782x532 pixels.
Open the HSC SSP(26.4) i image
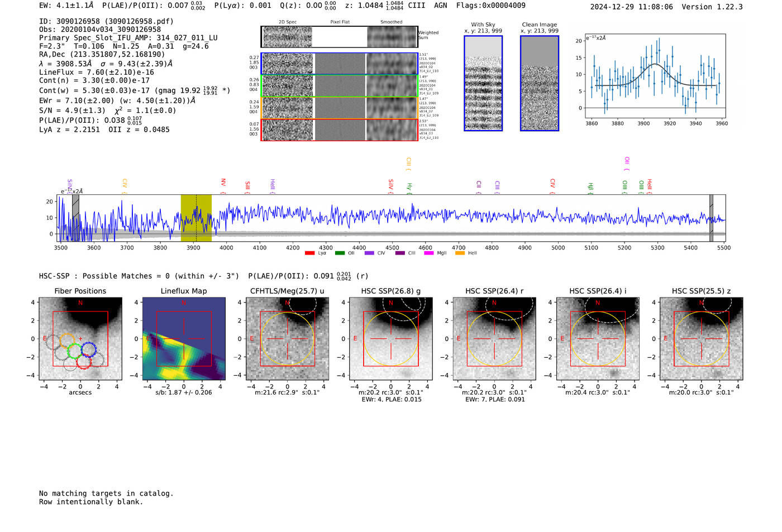click(x=598, y=339)
